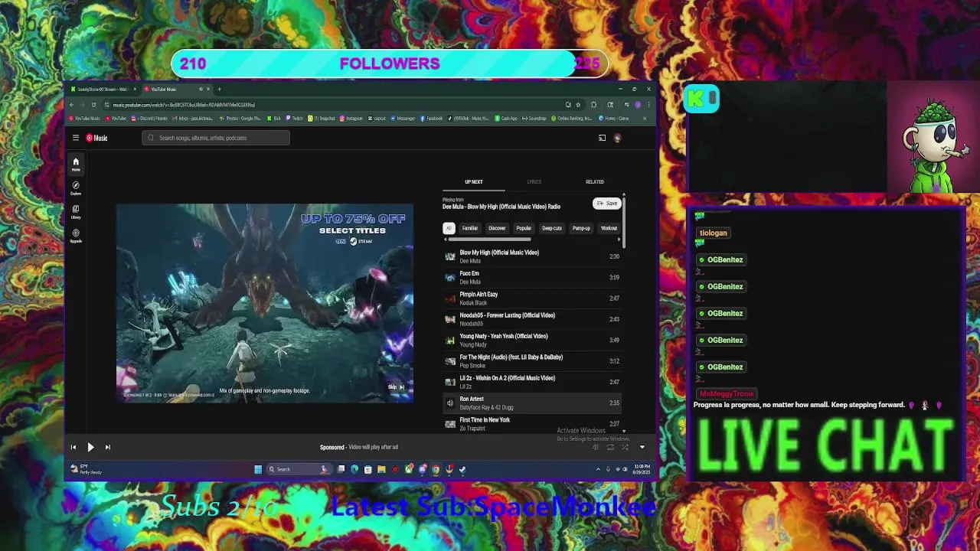Skip to the next track
Viewport: 980px width, 551px height.
(x=107, y=447)
